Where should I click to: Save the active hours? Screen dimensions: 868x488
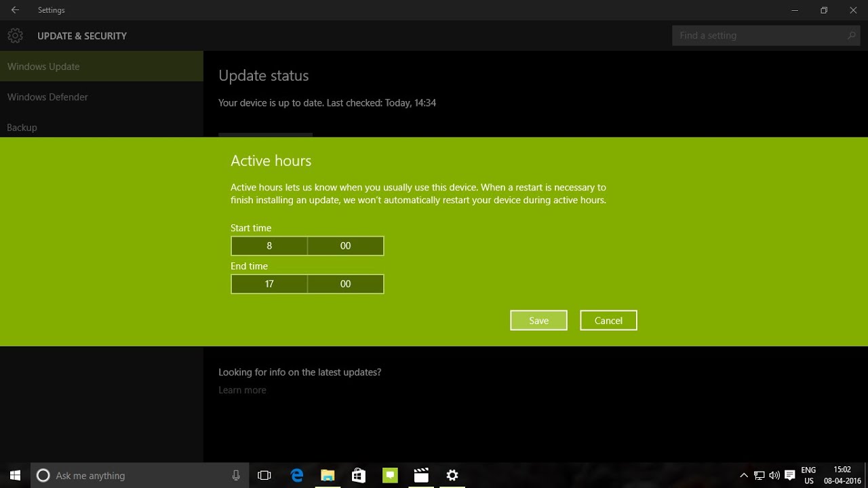(x=538, y=321)
